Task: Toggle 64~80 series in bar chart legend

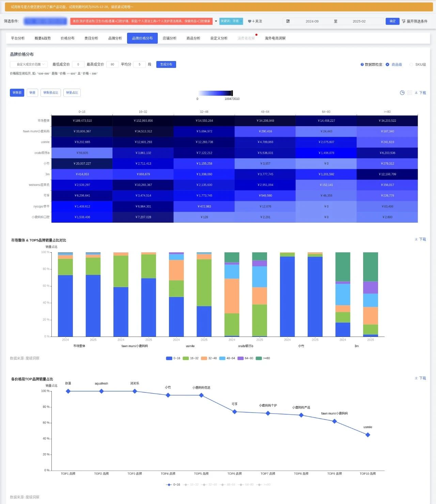Action: pyautogui.click(x=245, y=358)
